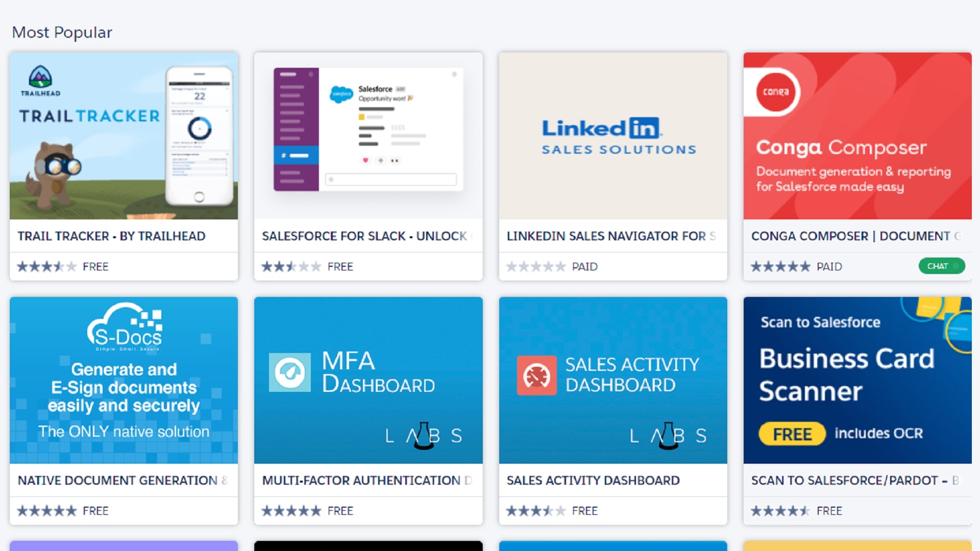Viewport: 980px width, 551px height.
Task: Click the PAID label on Conga Composer
Action: 829,267
